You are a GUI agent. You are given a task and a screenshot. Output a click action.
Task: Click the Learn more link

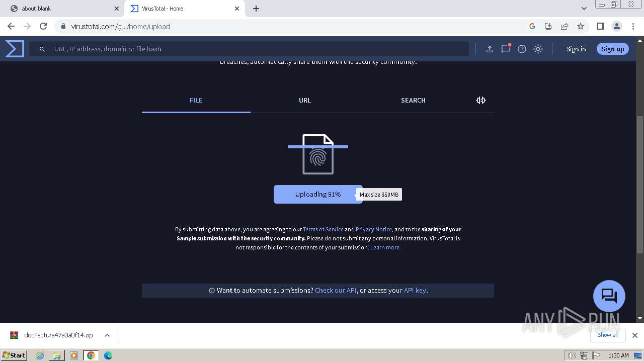(x=385, y=247)
